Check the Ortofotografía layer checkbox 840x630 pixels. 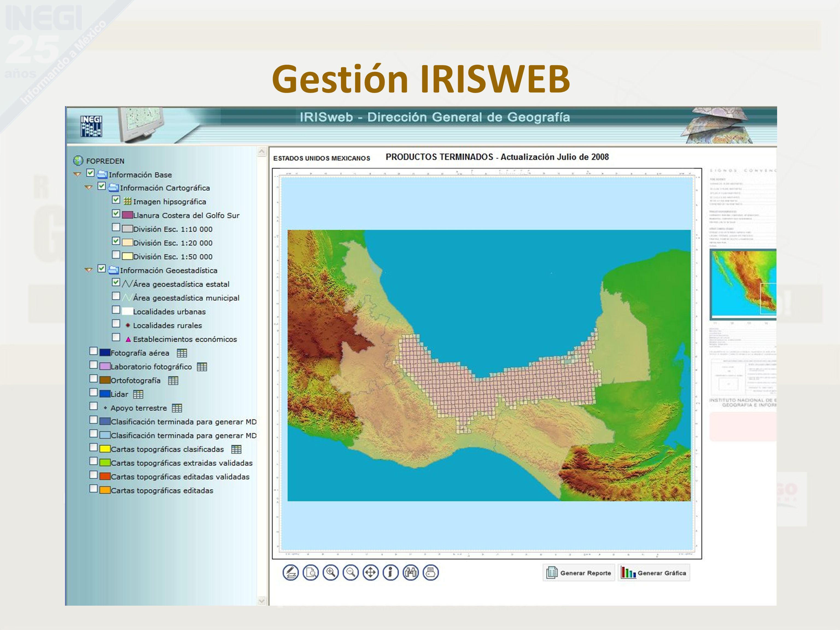94,378
